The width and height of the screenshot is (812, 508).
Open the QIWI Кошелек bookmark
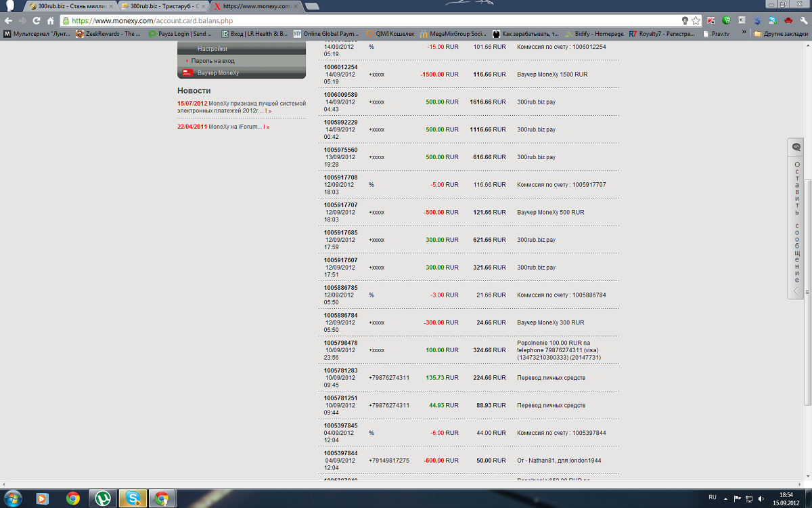[390, 33]
